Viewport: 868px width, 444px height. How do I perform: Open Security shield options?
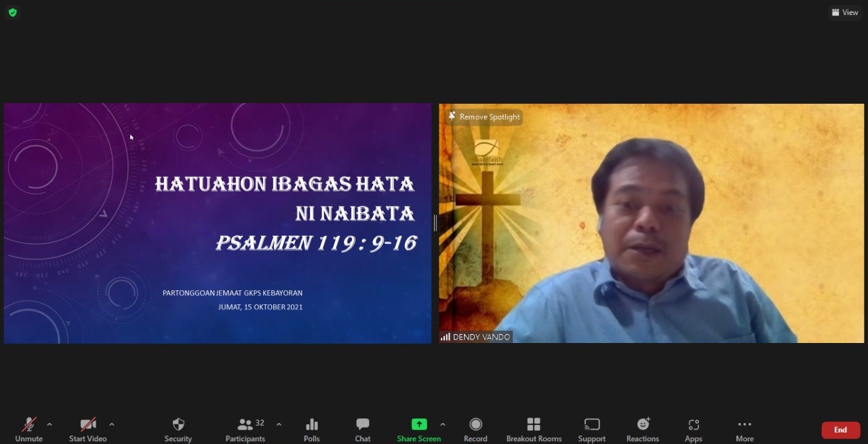point(178,429)
